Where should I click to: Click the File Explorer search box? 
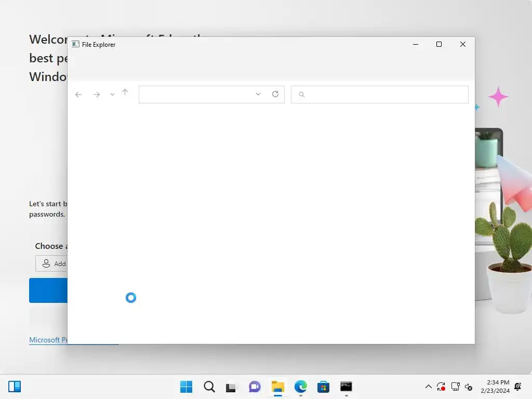pyautogui.click(x=379, y=95)
